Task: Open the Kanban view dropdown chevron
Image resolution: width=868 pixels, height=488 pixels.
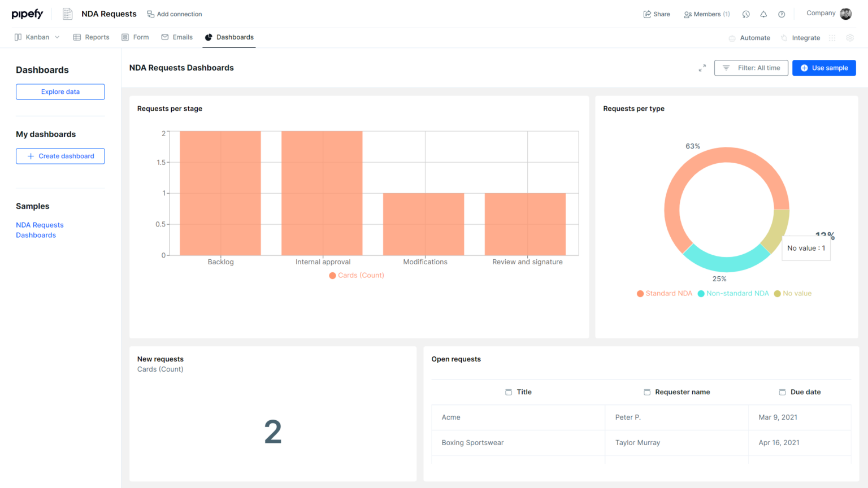Action: point(57,37)
